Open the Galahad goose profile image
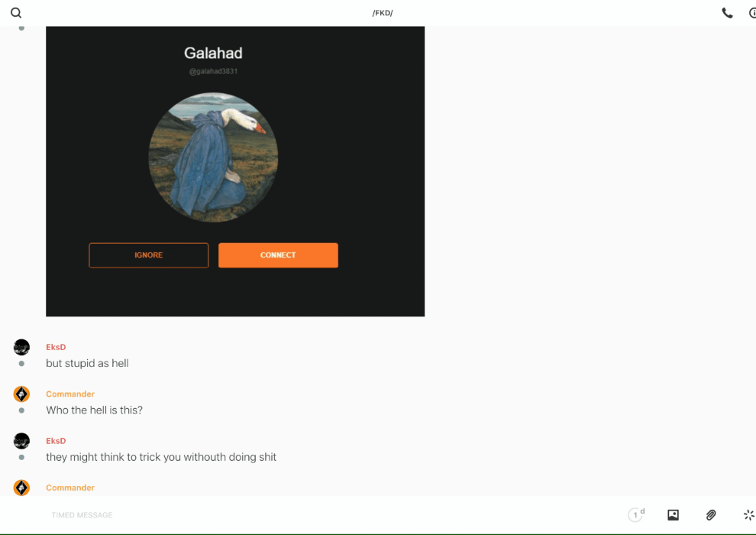 213,157
